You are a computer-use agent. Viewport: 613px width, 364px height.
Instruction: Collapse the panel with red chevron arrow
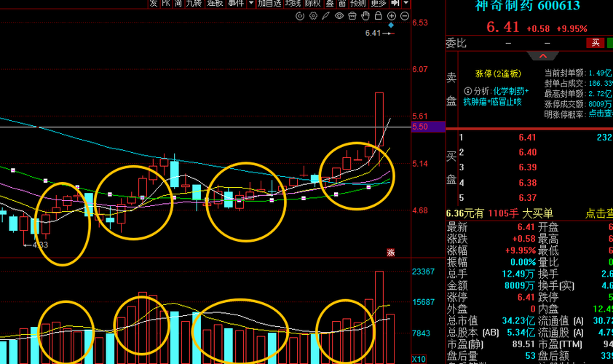click(x=543, y=56)
